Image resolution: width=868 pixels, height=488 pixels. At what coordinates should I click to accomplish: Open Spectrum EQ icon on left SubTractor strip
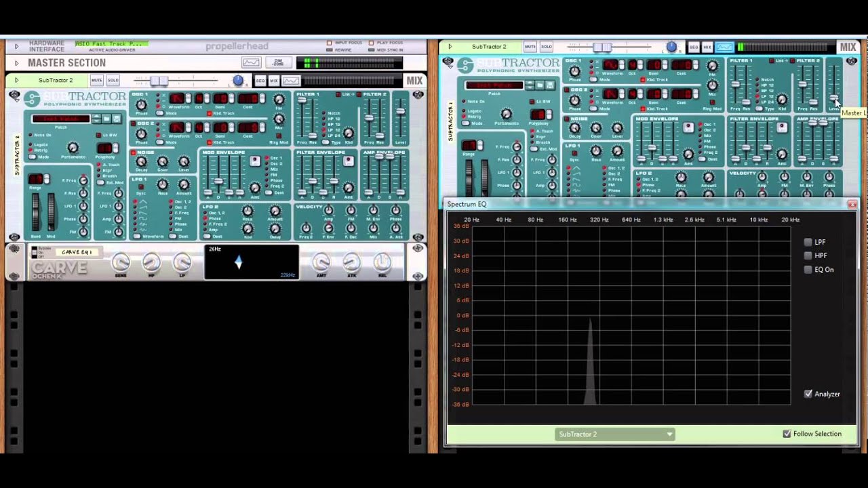click(291, 81)
